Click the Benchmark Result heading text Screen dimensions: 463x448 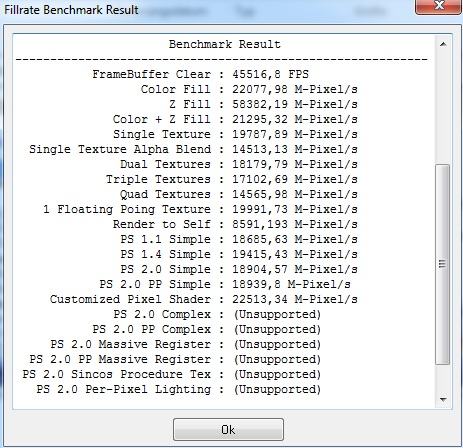[x=225, y=44]
